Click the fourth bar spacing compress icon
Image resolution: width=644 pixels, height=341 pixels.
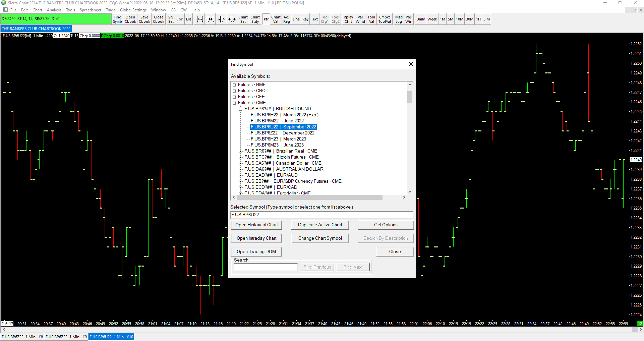click(232, 19)
